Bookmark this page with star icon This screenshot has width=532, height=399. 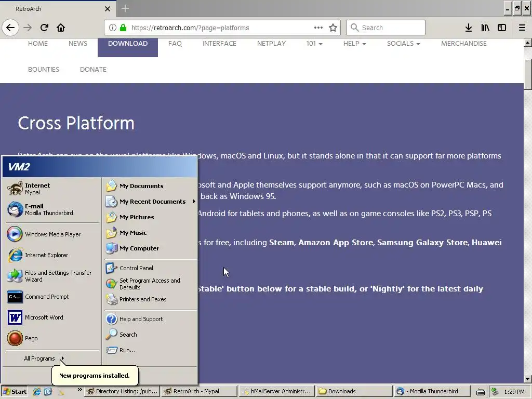tap(333, 28)
